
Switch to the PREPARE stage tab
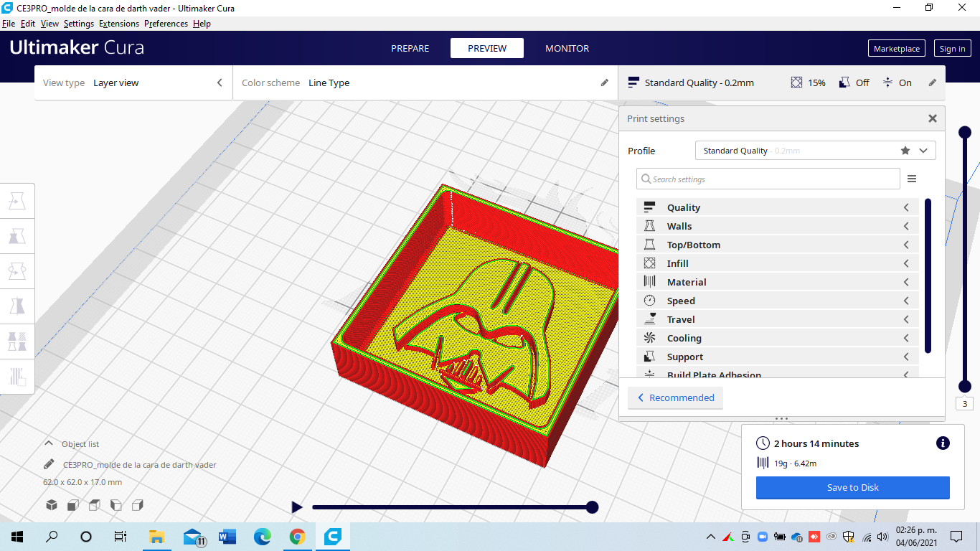tap(410, 48)
